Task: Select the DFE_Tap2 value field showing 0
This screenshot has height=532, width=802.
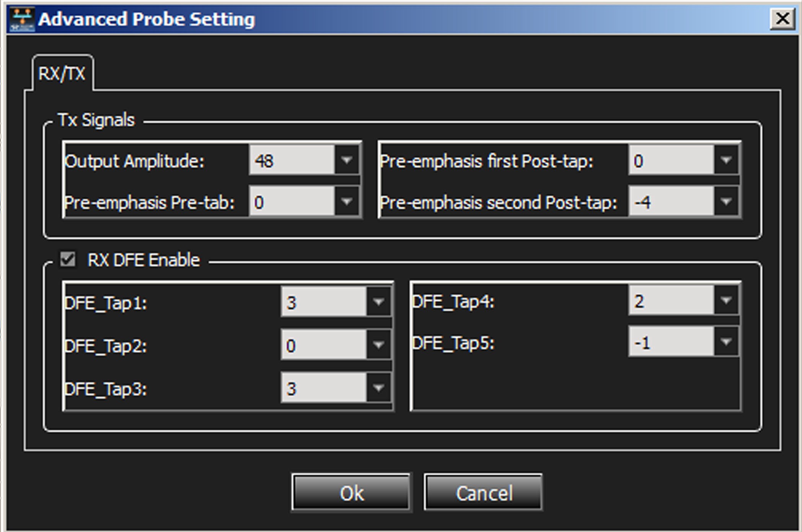Action: [324, 345]
